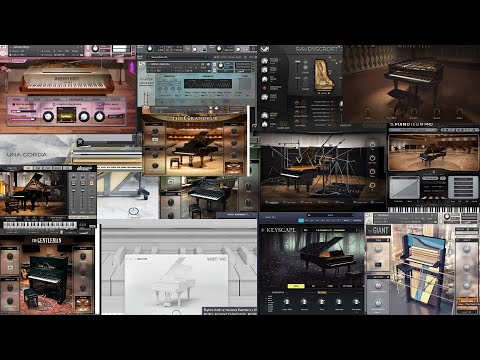The image size is (480, 360).
Task: Click the keyboard strip above The Gentleman
Action: click(x=40, y=225)
